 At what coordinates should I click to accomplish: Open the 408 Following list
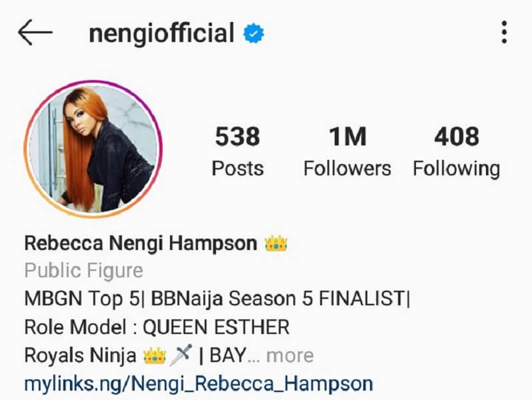(x=457, y=151)
